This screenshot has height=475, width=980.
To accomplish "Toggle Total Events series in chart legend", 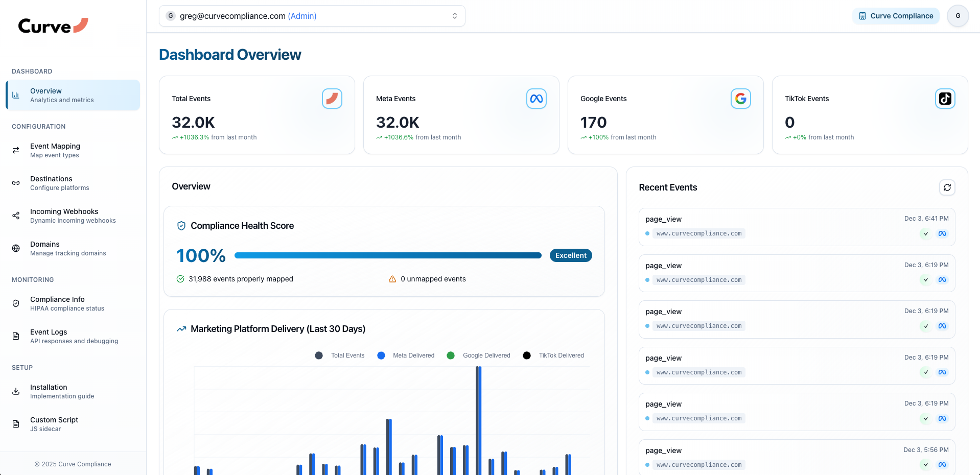I will coord(340,355).
